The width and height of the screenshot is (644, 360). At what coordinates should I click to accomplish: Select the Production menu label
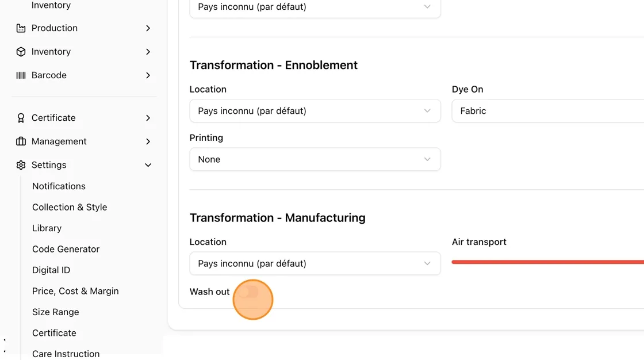(54, 28)
